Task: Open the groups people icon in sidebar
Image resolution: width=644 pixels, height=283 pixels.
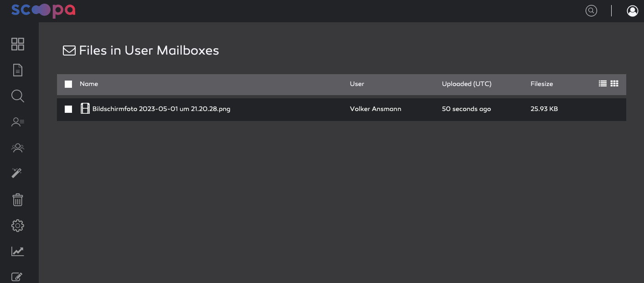Action: [18, 148]
